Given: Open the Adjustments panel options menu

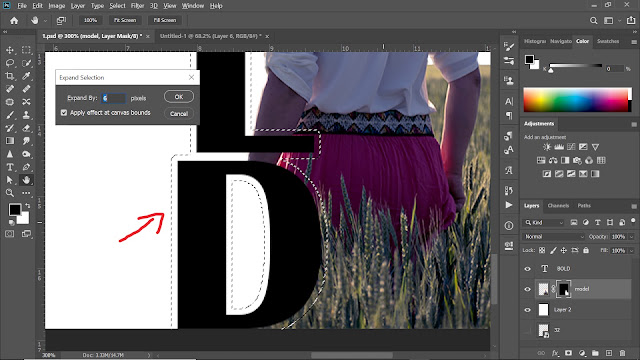Looking at the screenshot, I should point(633,124).
